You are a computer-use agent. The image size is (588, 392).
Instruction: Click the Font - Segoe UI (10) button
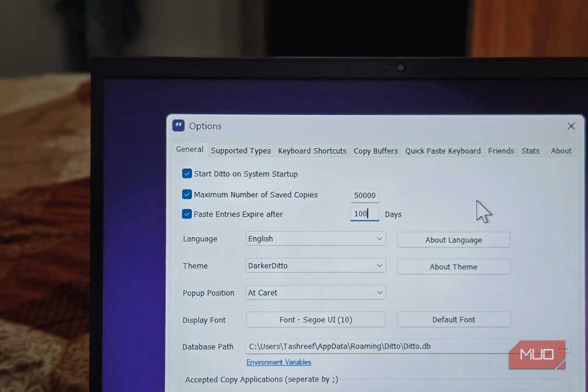click(x=315, y=320)
